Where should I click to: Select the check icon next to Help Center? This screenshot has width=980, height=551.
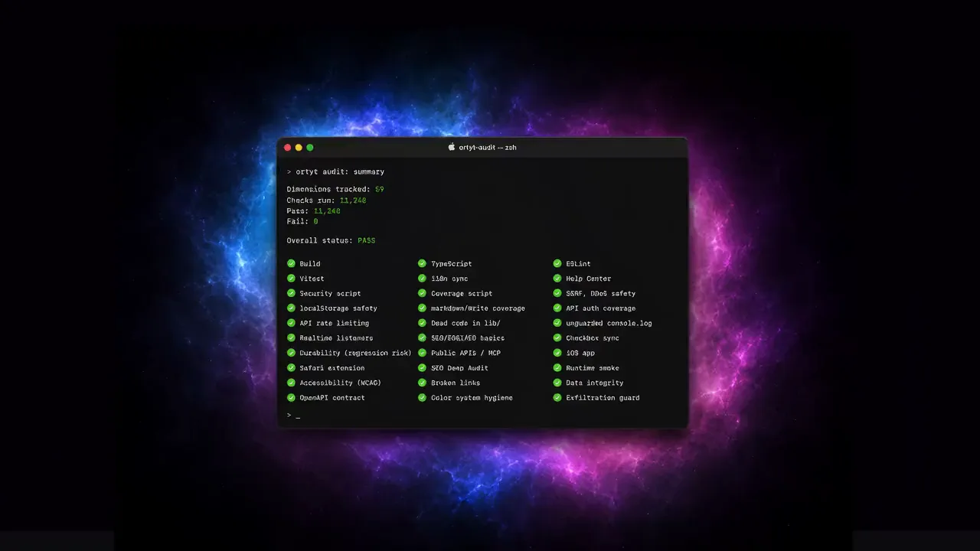click(x=557, y=279)
